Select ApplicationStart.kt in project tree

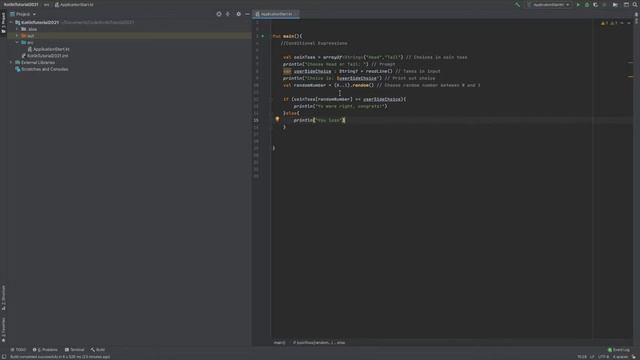click(51, 49)
